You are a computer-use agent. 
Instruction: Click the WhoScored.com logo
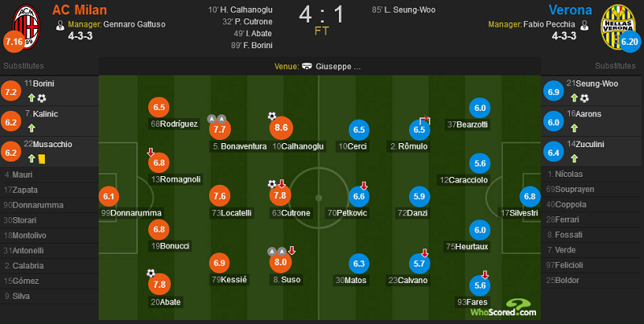coord(504,308)
